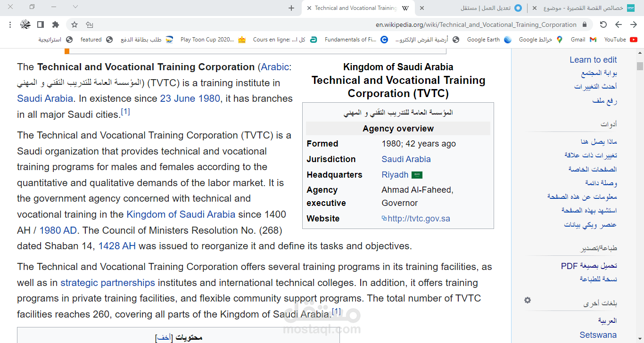Open the خرائط Google bookmark

[541, 40]
